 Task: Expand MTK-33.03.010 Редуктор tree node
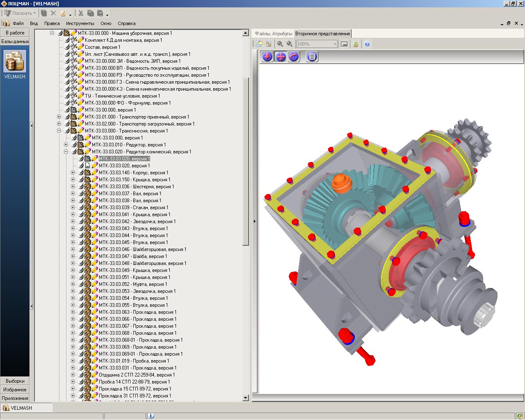66,145
